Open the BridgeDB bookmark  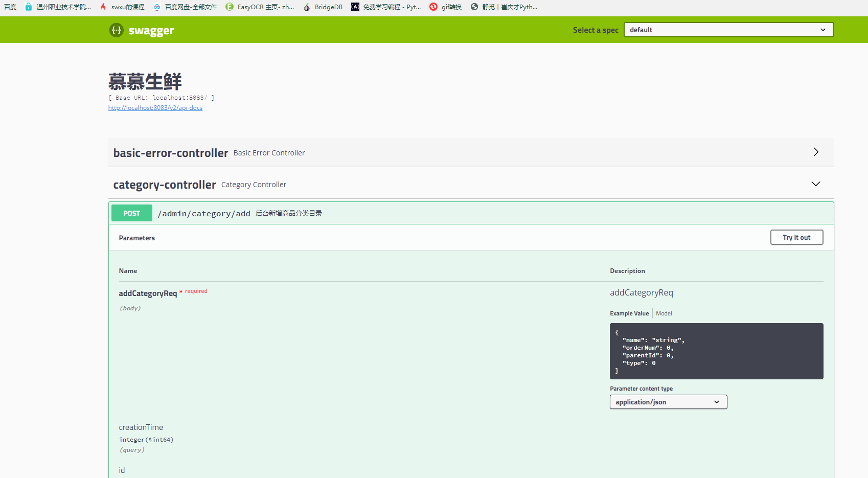point(323,7)
